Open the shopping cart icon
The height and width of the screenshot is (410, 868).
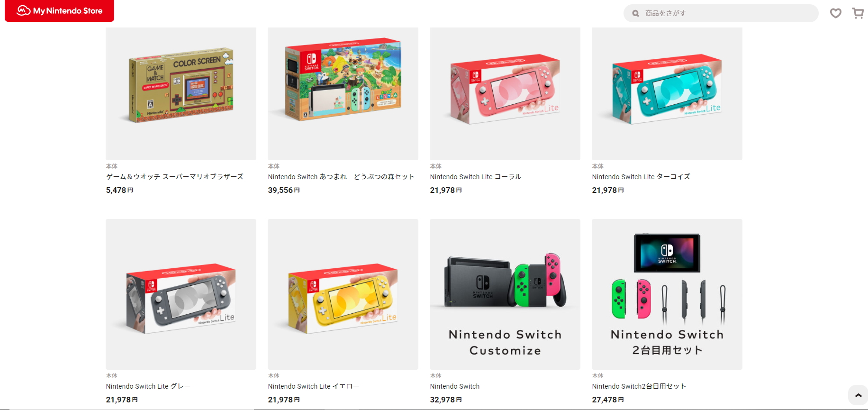[x=858, y=13]
